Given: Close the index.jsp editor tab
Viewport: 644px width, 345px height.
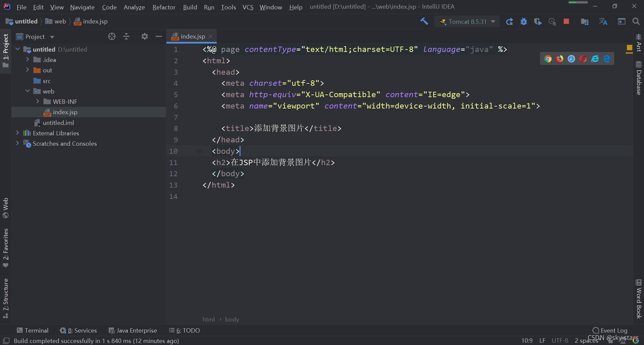Looking at the screenshot, I should pyautogui.click(x=210, y=36).
